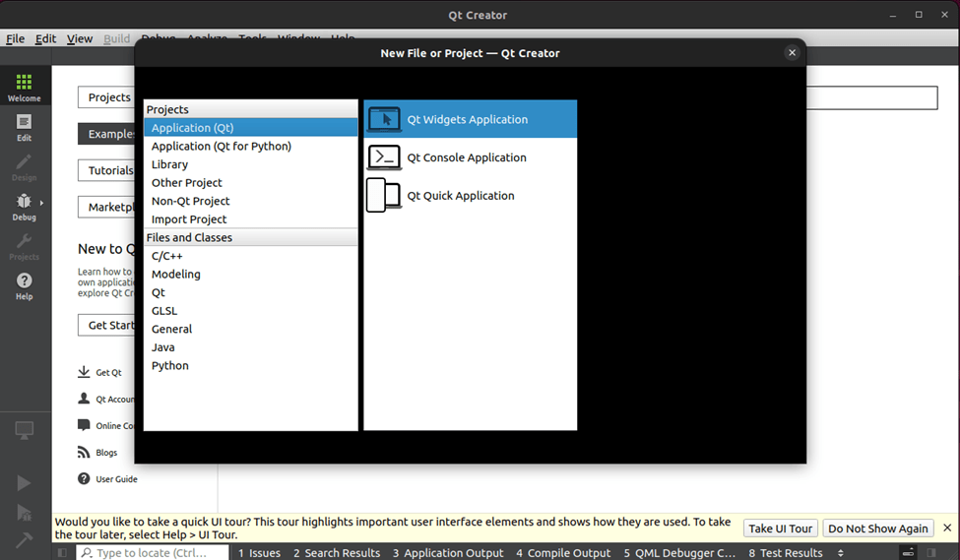Open the Issues output pane

tap(259, 553)
